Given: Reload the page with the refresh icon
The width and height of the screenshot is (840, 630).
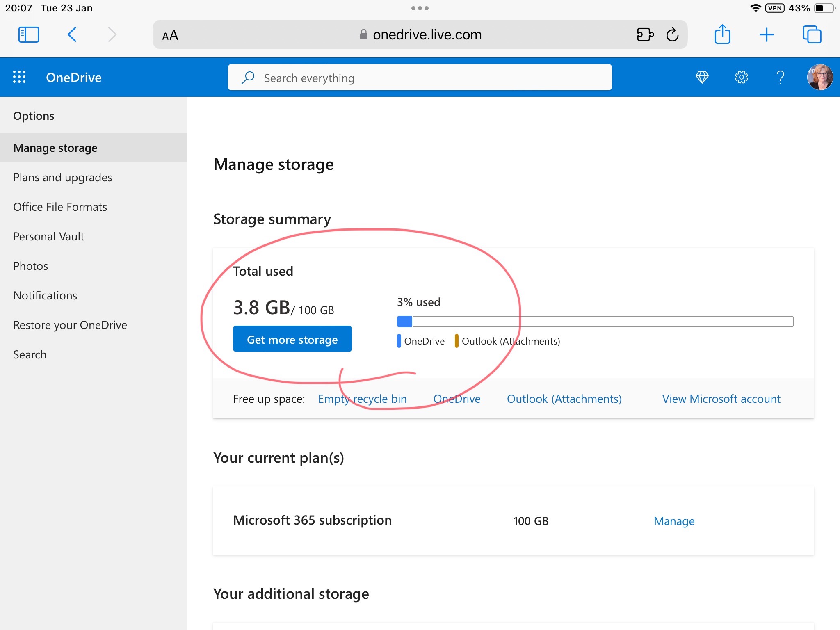Looking at the screenshot, I should click(x=673, y=34).
